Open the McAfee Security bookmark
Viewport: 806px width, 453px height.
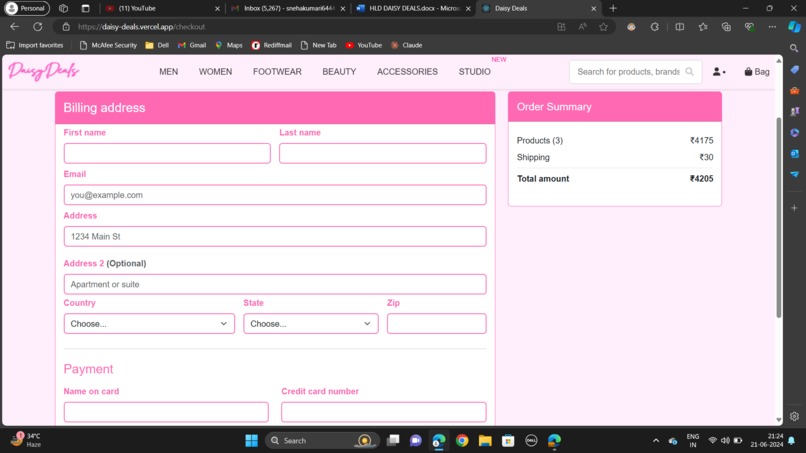pyautogui.click(x=108, y=45)
